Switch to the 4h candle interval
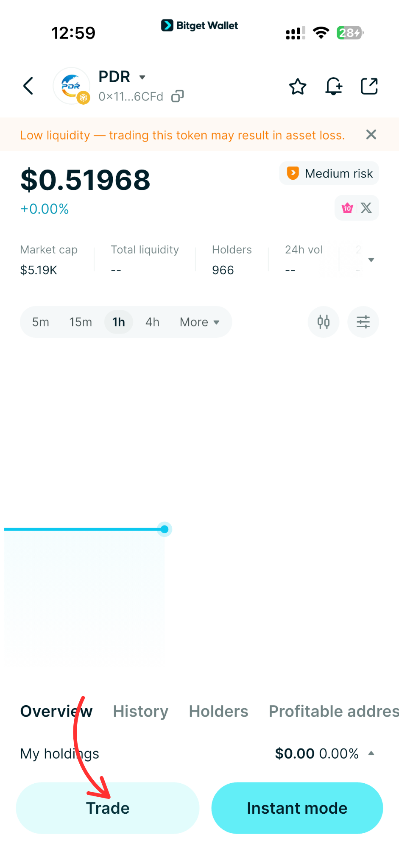Screen dimensions: 399x868 point(152,322)
